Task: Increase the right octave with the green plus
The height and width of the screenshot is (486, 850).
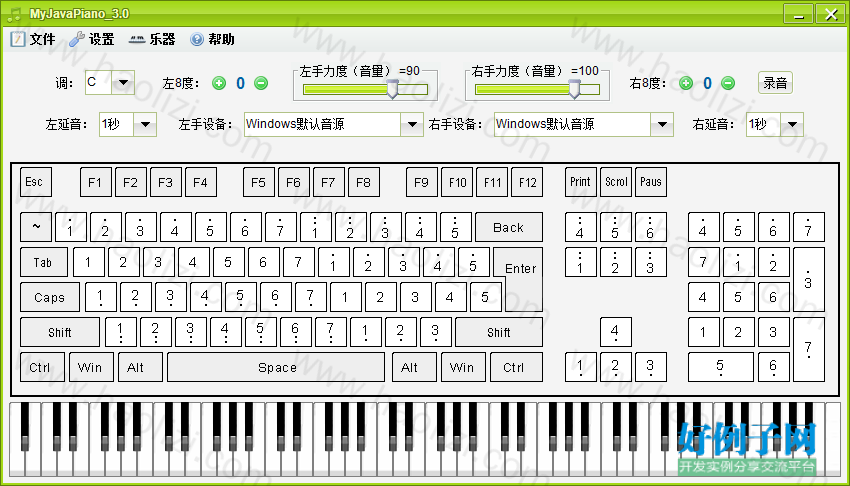Action: click(686, 83)
